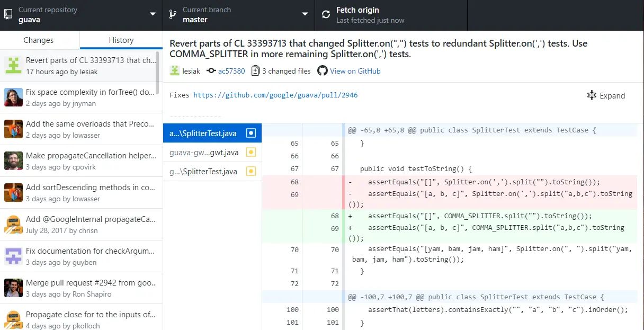Click author name lesiak in commit header
This screenshot has height=330, width=644.
(191, 71)
